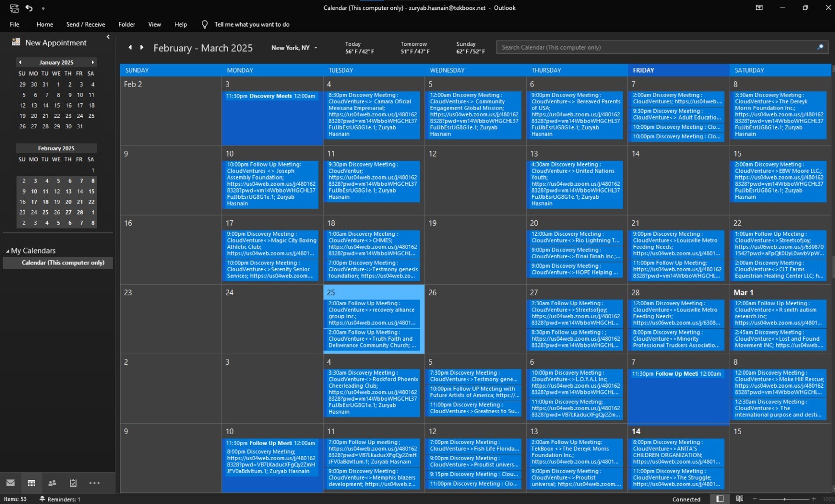Click the search magnifier icon in the calendar search box
The height and width of the screenshot is (504, 835).
(x=820, y=47)
